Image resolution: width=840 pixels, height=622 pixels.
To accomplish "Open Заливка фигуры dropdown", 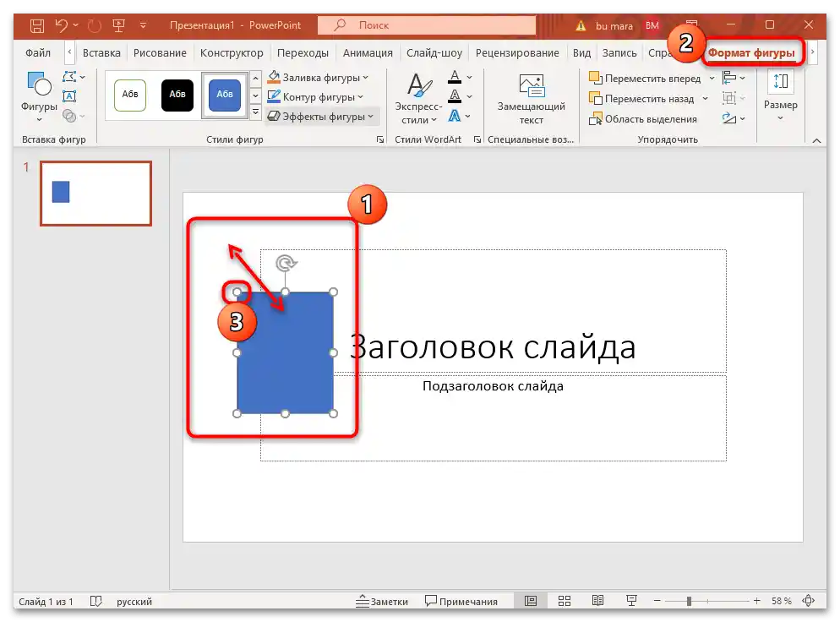I will (319, 78).
